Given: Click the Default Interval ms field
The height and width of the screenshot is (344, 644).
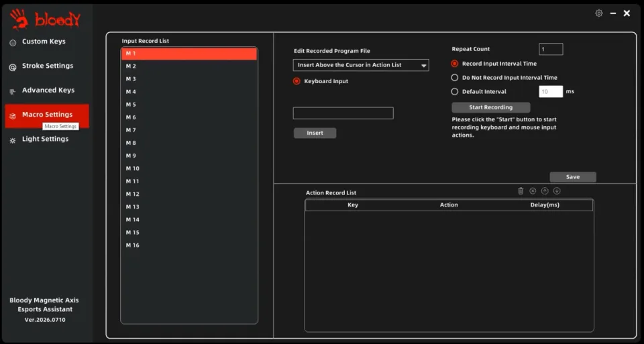Looking at the screenshot, I should [x=551, y=92].
